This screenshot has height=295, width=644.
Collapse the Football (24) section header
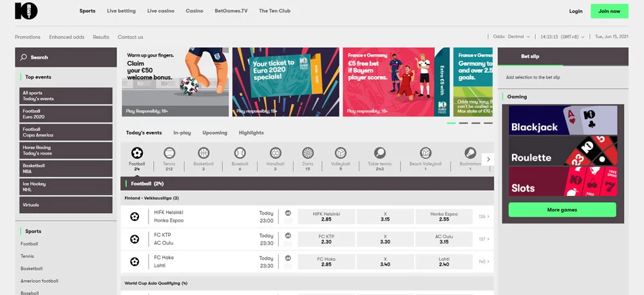(307, 184)
